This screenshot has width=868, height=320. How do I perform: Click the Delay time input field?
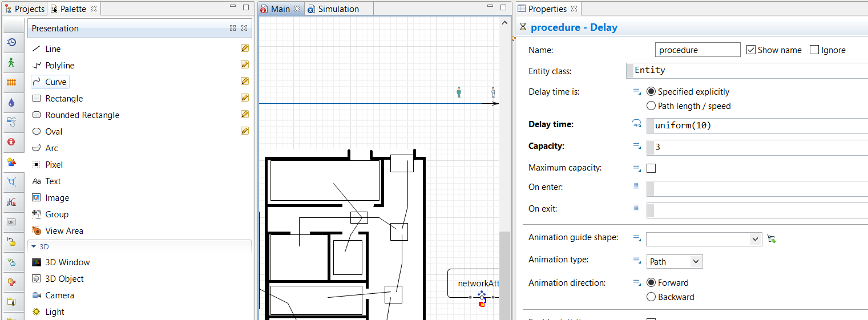tap(759, 125)
